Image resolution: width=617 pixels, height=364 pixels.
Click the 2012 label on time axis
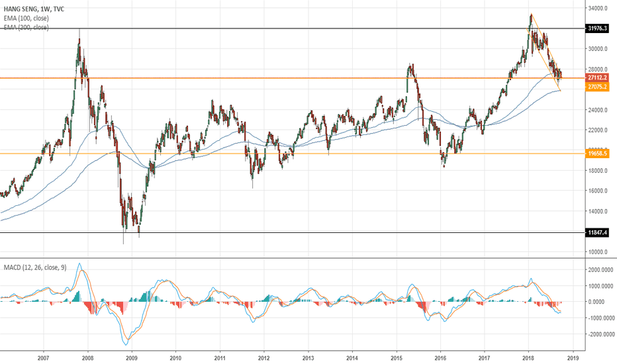click(x=263, y=358)
